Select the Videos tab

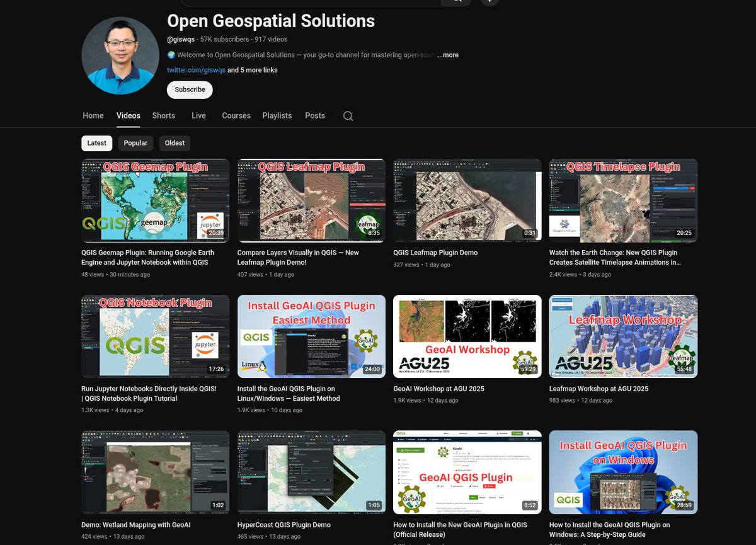(x=129, y=115)
